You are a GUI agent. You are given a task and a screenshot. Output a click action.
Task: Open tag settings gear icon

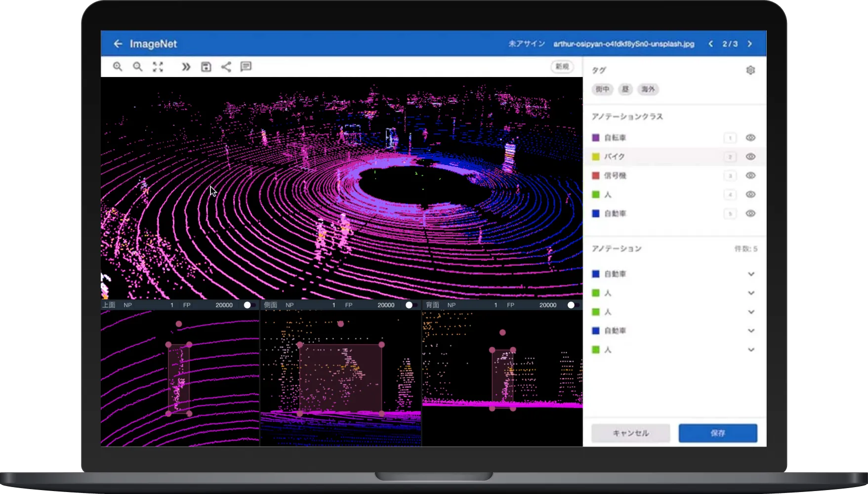click(x=750, y=70)
